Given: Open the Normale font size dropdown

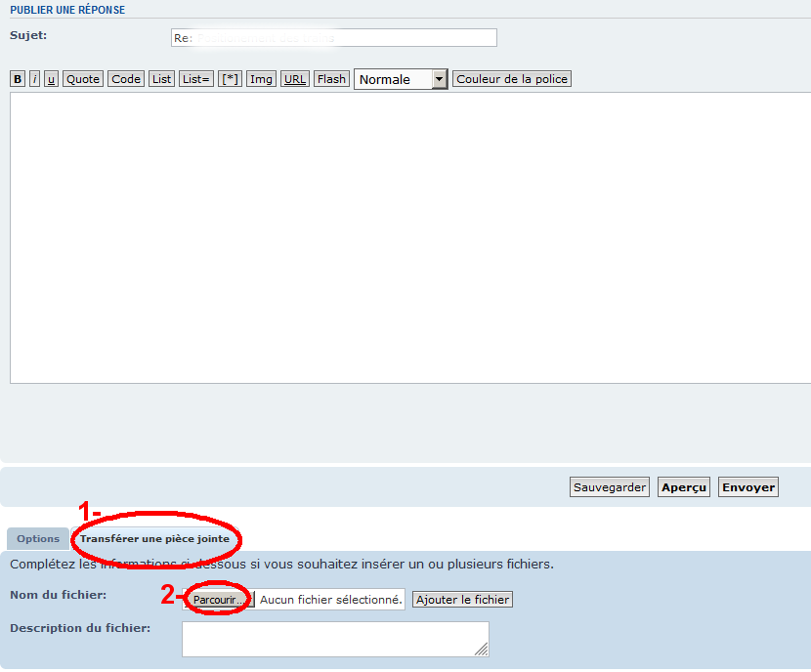Looking at the screenshot, I should [x=401, y=80].
